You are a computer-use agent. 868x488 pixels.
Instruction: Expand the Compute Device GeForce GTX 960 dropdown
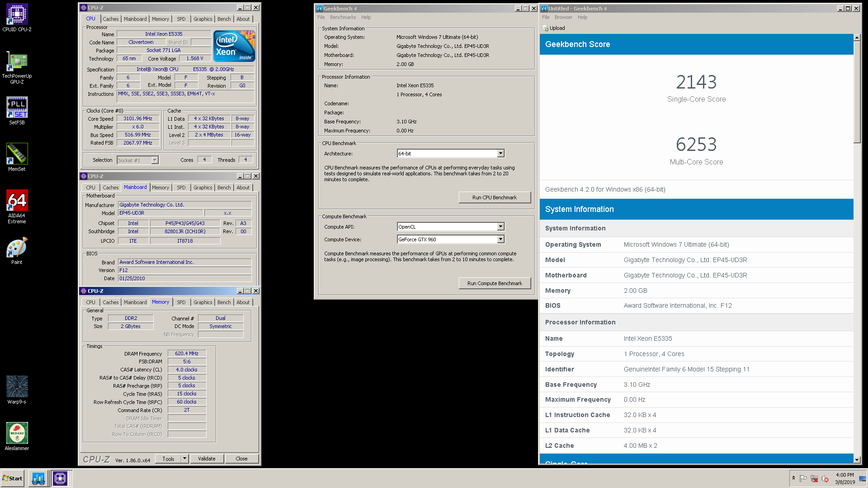[x=500, y=239]
